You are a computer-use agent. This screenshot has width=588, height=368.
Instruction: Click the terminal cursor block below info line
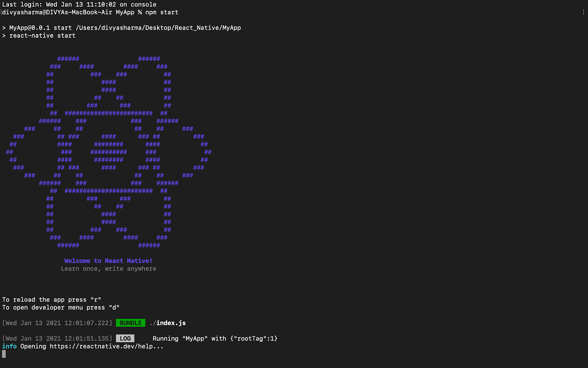coord(4,354)
